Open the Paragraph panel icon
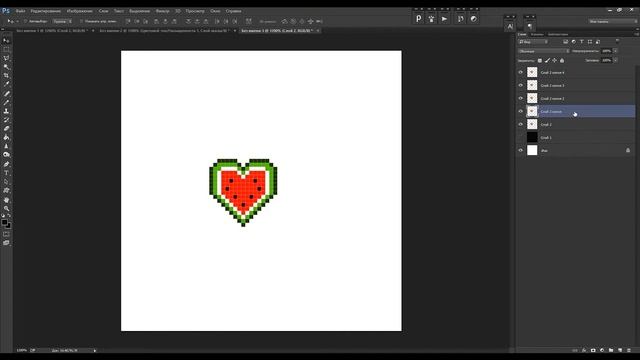Viewport: 640px width, 360px height. [530, 27]
